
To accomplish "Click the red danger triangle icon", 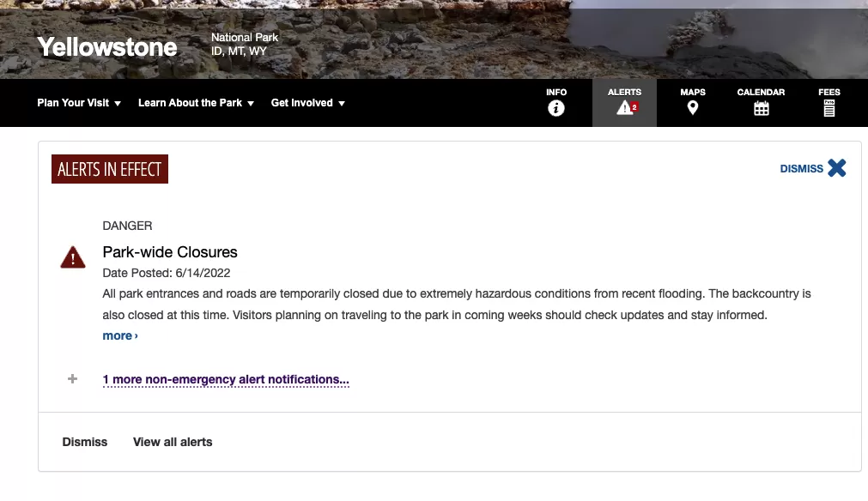I will tap(72, 257).
